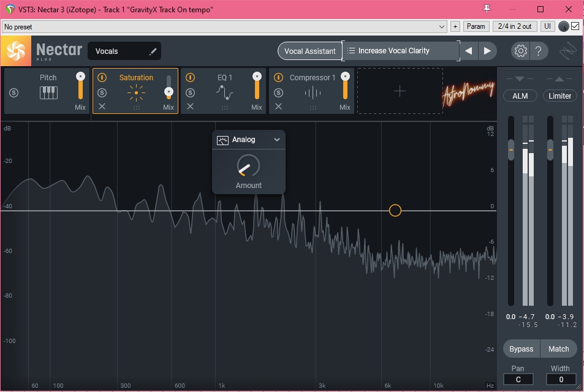Go to the previous preset with left arrow
Screen dimensions: 584x392
(469, 51)
